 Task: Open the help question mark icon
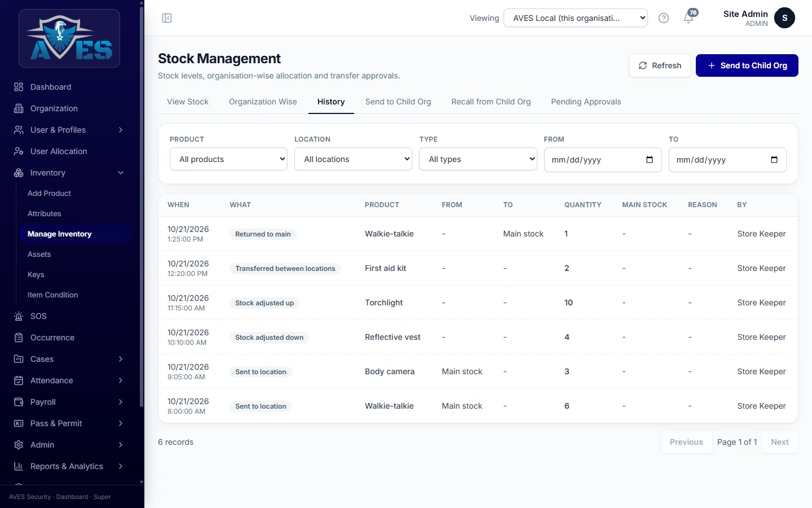pos(664,18)
